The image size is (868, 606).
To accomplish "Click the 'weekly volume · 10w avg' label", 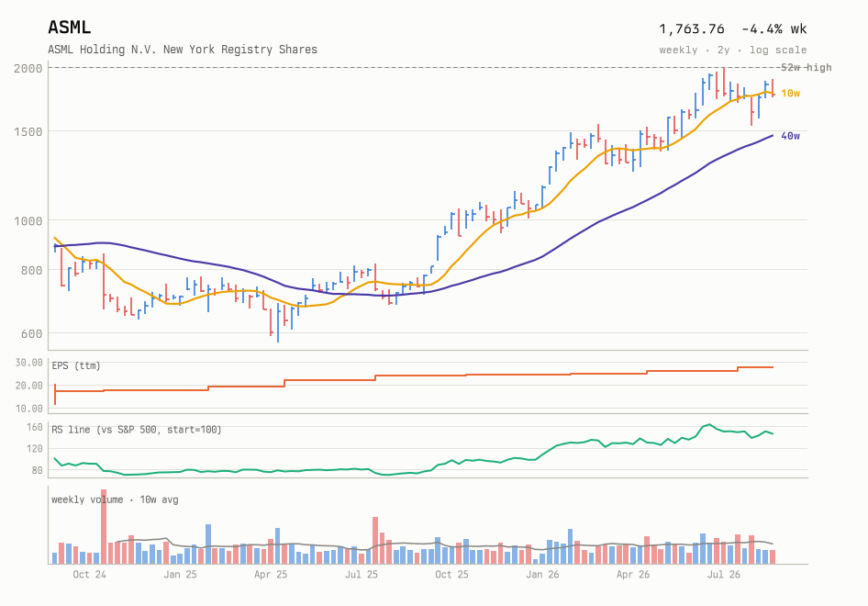I will [115, 499].
